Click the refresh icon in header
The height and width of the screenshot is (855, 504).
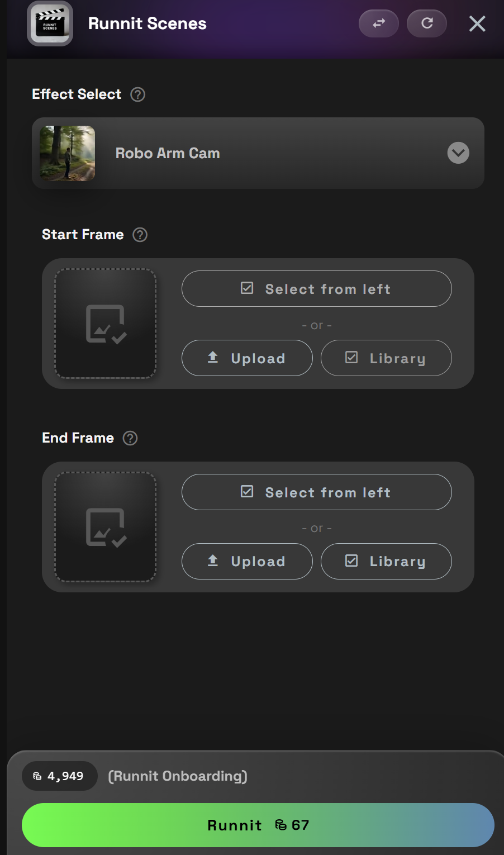click(x=427, y=23)
